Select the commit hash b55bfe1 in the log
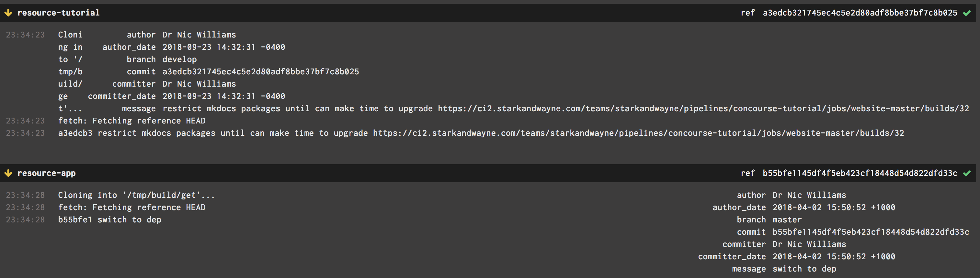980x278 pixels. point(74,219)
